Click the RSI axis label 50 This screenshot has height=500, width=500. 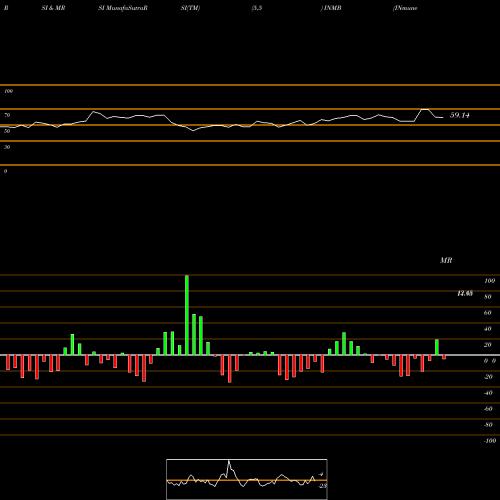point(7,131)
